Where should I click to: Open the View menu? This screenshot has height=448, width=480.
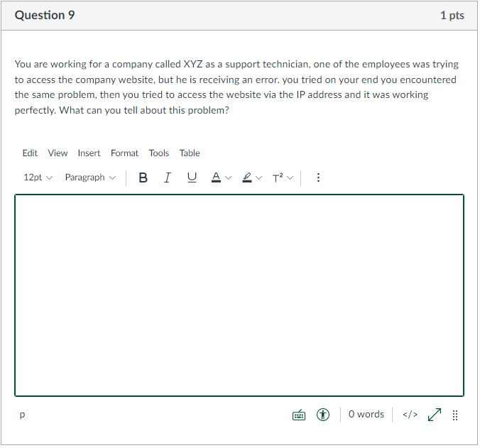[x=58, y=153]
